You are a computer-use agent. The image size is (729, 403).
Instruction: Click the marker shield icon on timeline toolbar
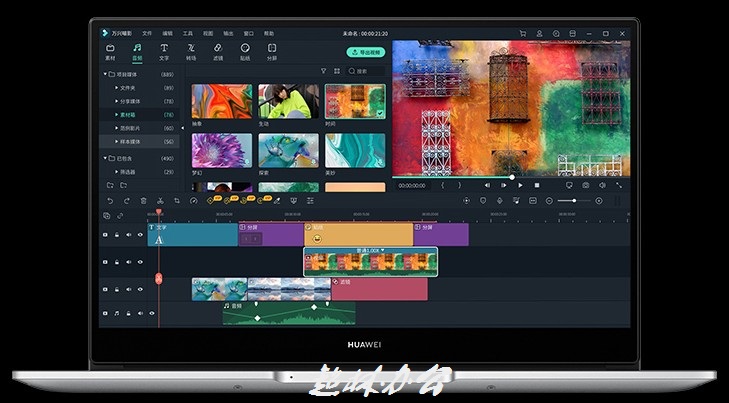(483, 201)
